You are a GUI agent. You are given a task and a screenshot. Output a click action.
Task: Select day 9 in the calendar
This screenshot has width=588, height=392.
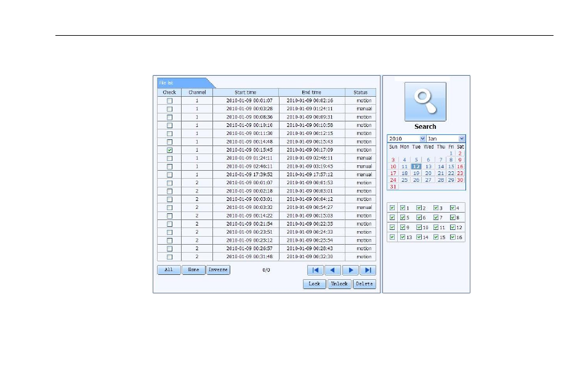tap(460, 160)
